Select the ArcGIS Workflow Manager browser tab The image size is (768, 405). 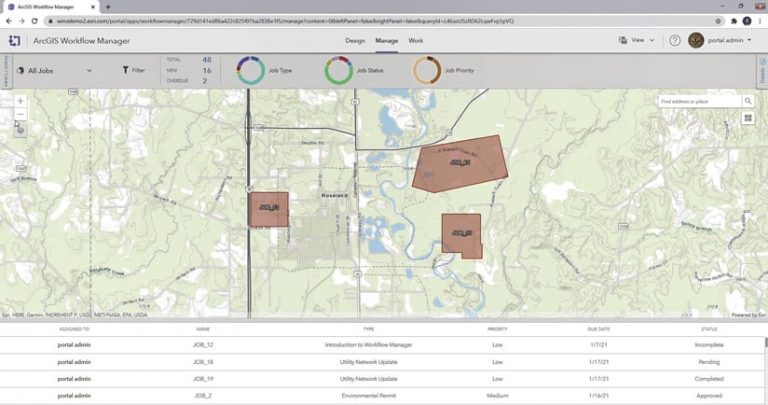(51, 7)
